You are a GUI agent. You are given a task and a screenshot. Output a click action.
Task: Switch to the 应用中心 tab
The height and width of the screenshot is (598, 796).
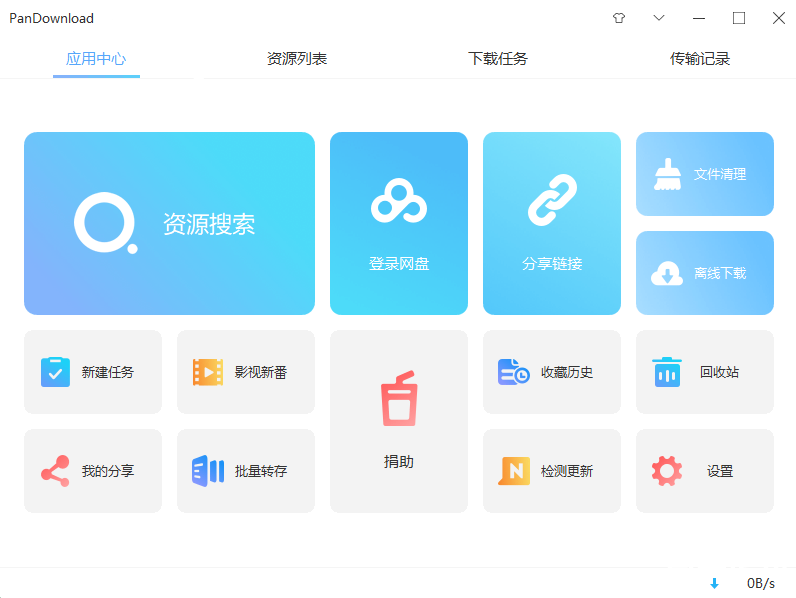click(96, 59)
